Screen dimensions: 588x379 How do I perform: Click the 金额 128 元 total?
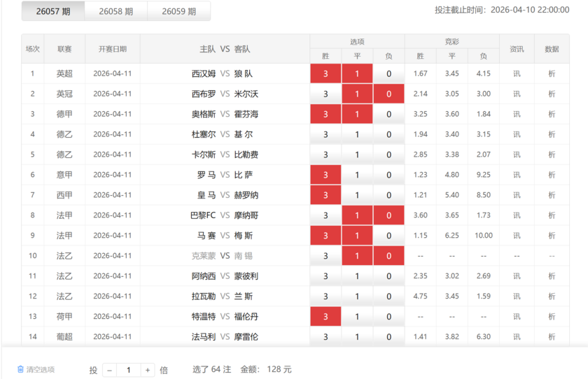point(266,369)
